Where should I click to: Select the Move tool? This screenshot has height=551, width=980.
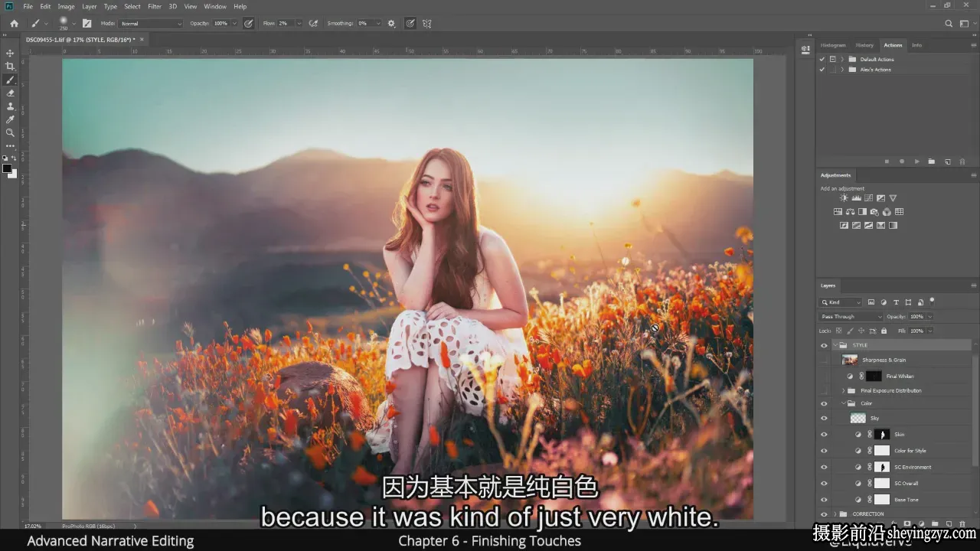(10, 53)
